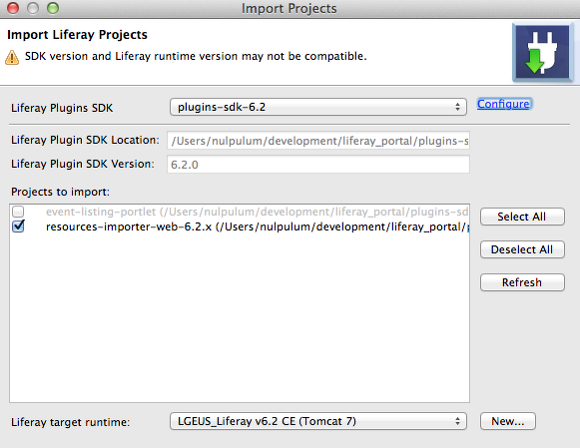Click the Liferay Plugin SDK Location label
The image size is (580, 448).
pyautogui.click(x=85, y=140)
